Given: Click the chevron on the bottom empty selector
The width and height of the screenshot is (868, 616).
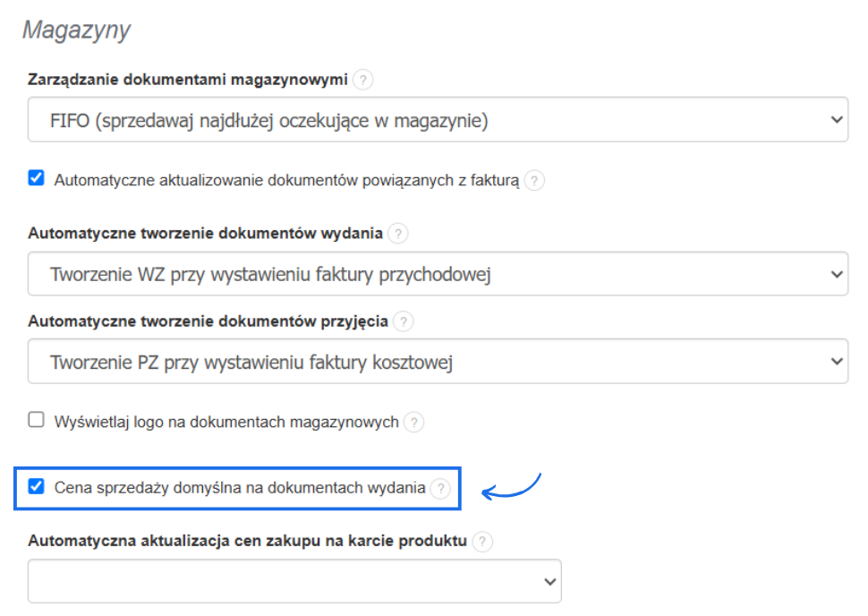Looking at the screenshot, I should point(547,580).
